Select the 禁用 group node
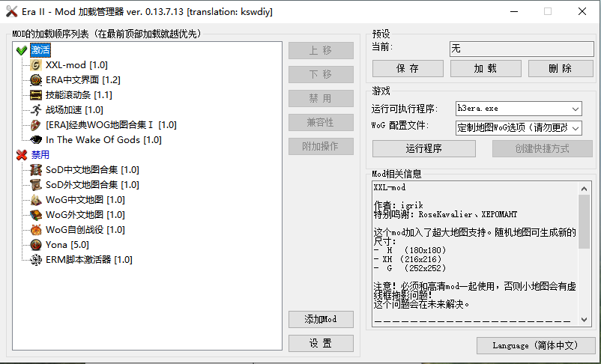Viewport: 601px width, 364px height. (40, 155)
